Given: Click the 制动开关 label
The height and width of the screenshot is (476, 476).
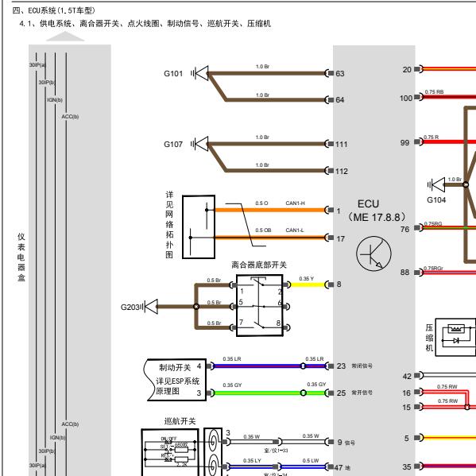Looking at the screenshot, I should (175, 368).
